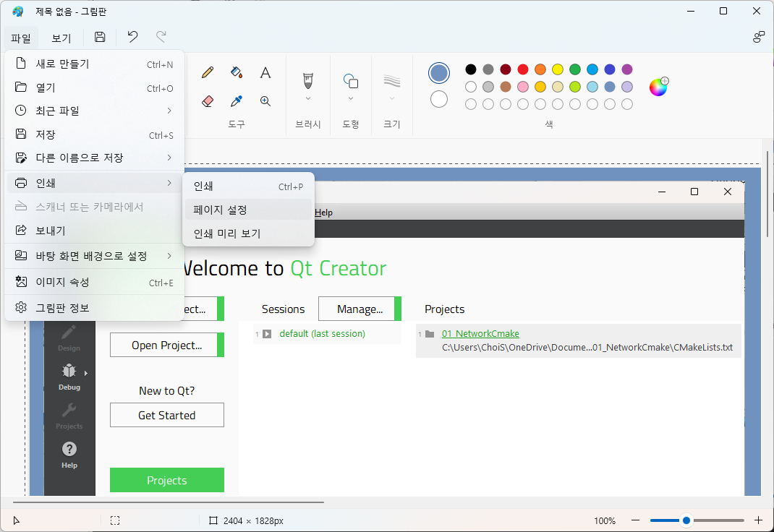Select Color 2 white swatch
This screenshot has height=532, width=774.
(439, 99)
